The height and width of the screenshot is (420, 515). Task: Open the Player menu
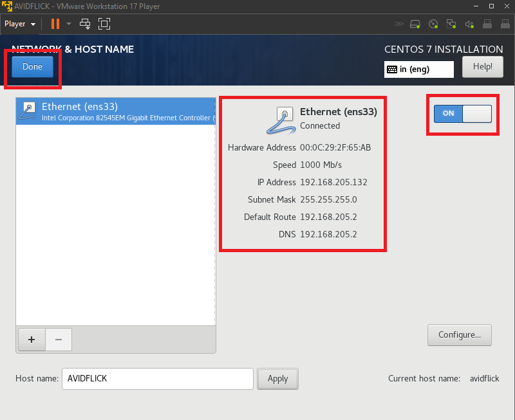[x=19, y=24]
